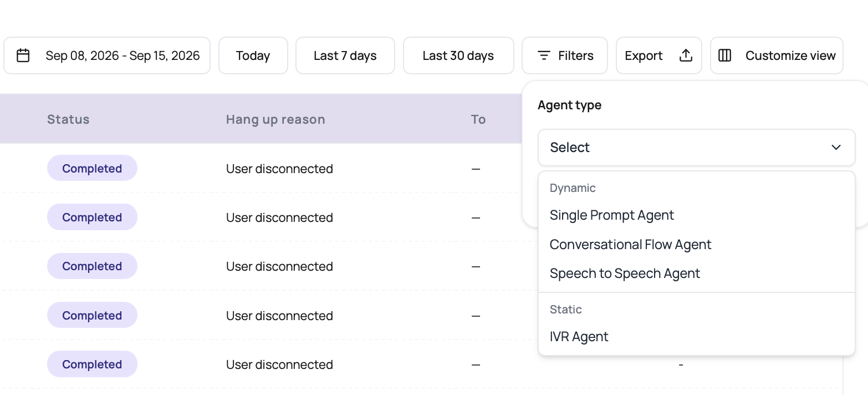Click User disconnected in the first row
Viewport: 868px width, 395px height.
tap(279, 169)
